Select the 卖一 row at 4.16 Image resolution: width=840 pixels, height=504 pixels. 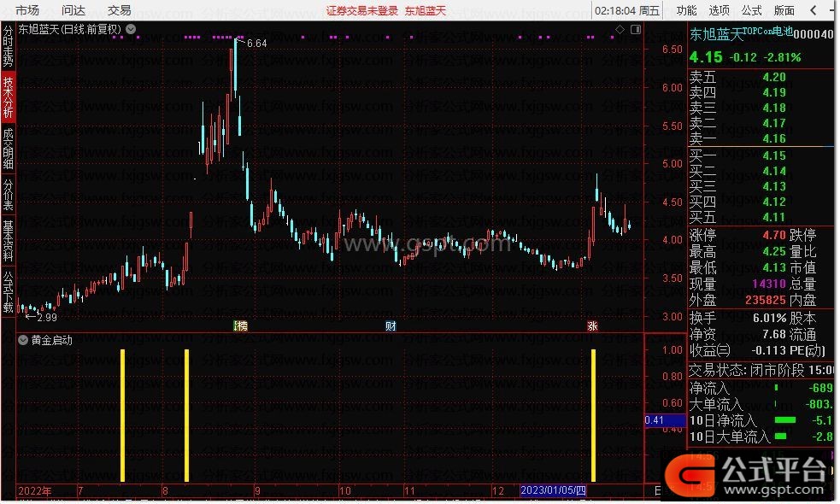pos(761,138)
